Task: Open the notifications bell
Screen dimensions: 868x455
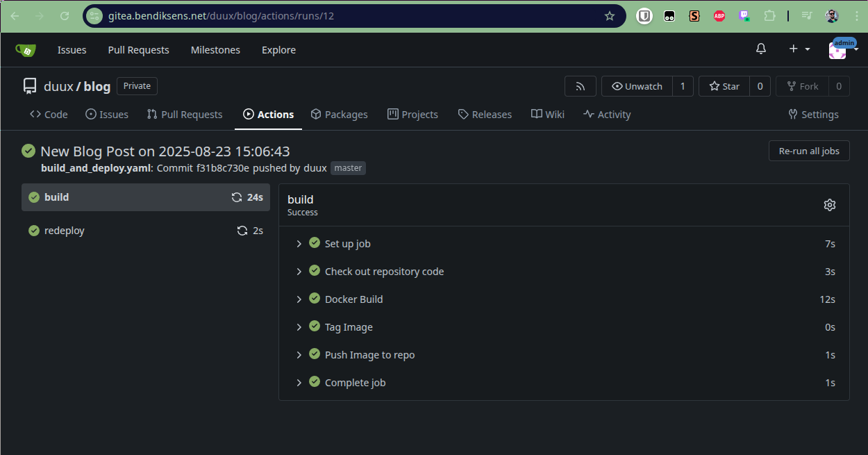Action: click(761, 49)
